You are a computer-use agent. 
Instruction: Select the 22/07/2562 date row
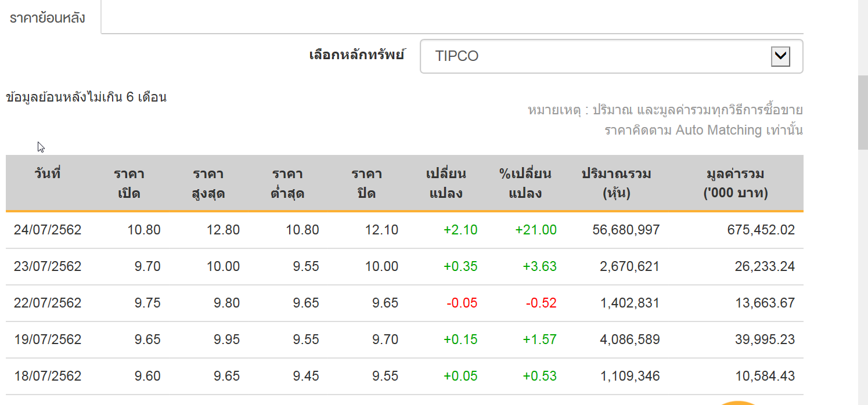click(x=405, y=303)
